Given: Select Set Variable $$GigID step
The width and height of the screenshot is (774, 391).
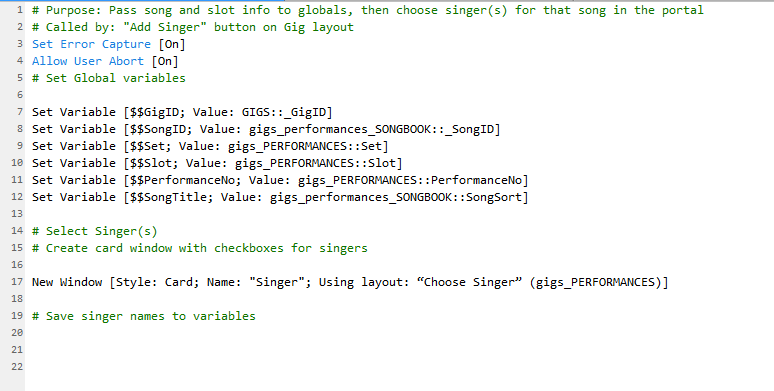Looking at the screenshot, I should pos(182,112).
